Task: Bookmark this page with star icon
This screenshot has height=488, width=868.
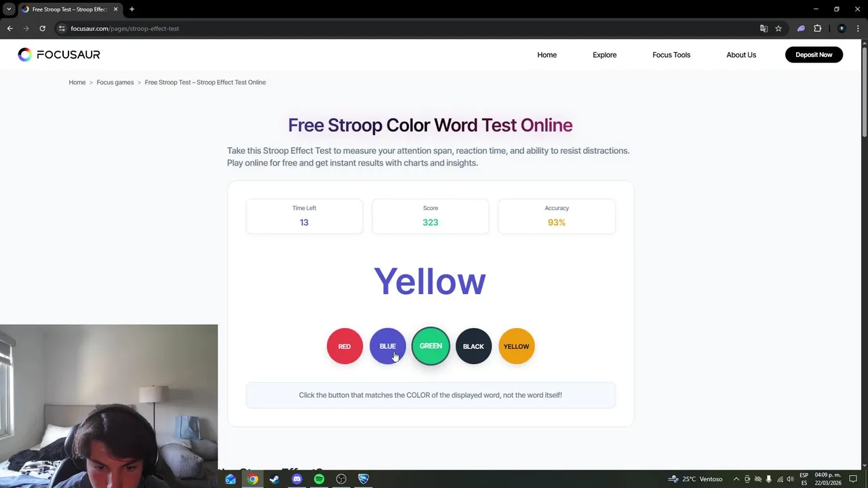Action: (x=778, y=28)
